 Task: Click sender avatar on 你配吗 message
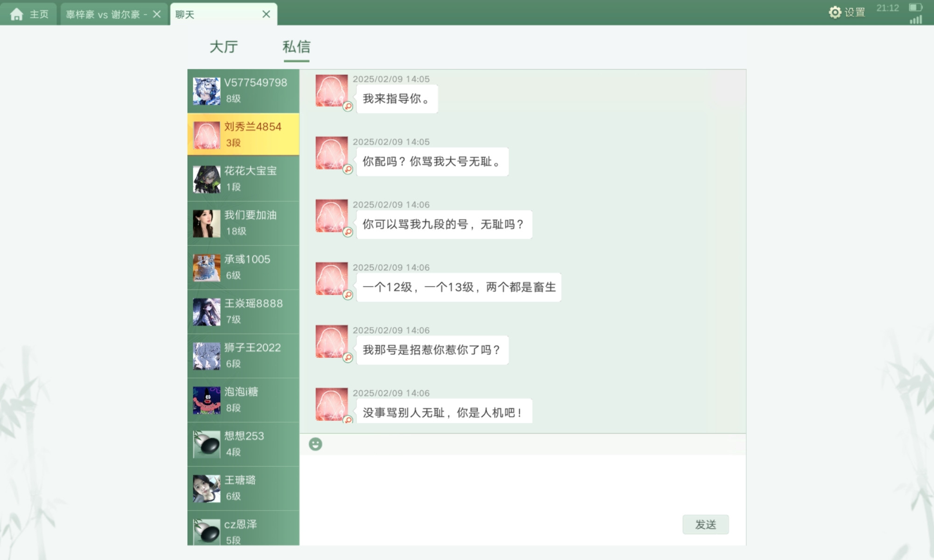[332, 153]
